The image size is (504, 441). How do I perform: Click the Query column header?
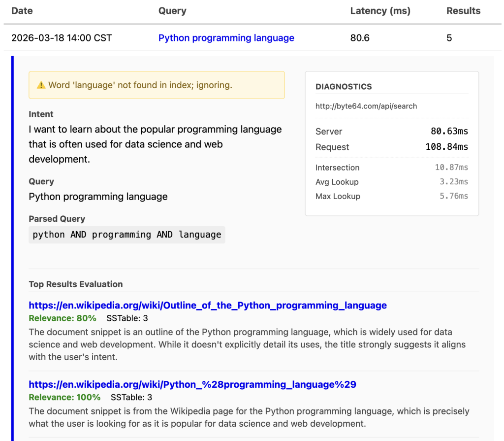(172, 11)
